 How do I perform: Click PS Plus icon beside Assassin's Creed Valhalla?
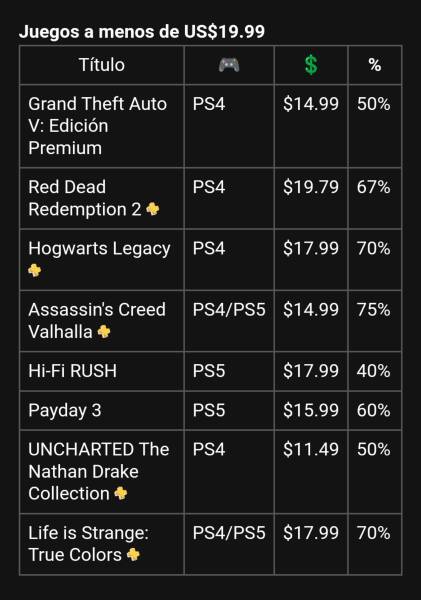click(104, 331)
